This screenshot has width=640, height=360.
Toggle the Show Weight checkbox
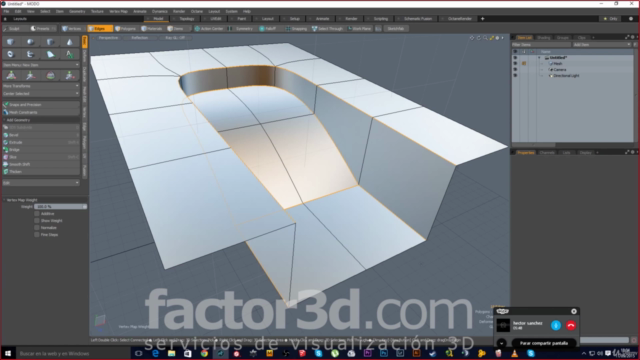pyautogui.click(x=37, y=220)
